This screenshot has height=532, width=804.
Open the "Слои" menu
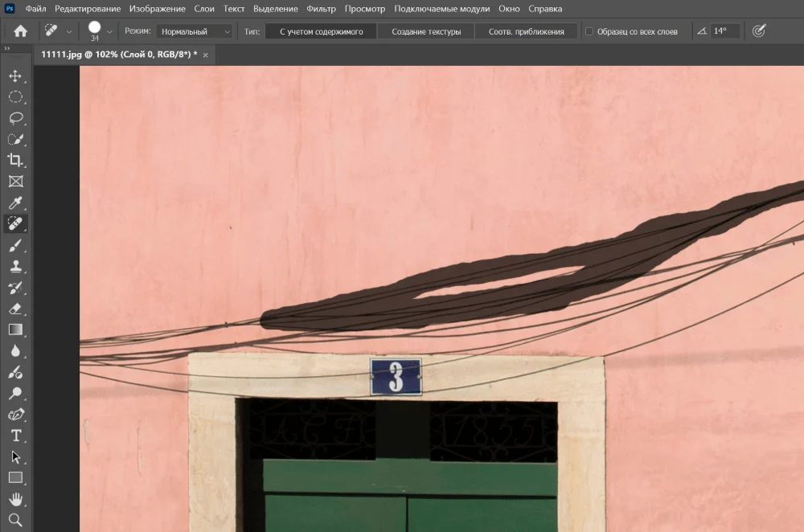point(204,9)
